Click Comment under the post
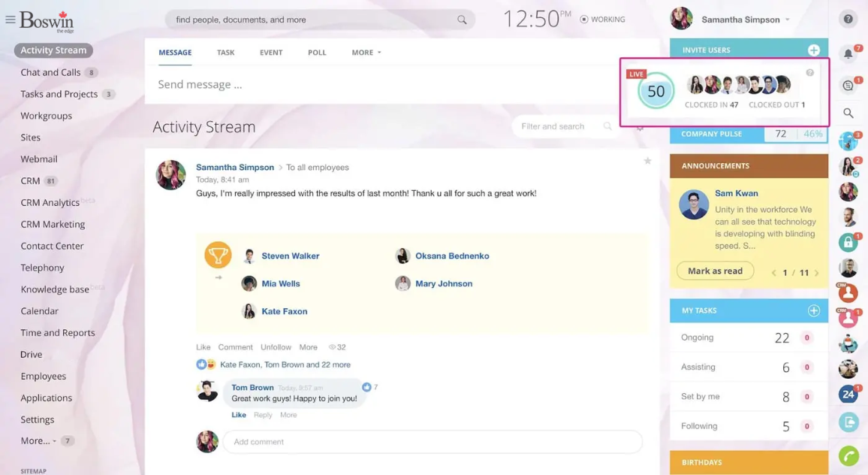The width and height of the screenshot is (868, 475). coord(235,347)
